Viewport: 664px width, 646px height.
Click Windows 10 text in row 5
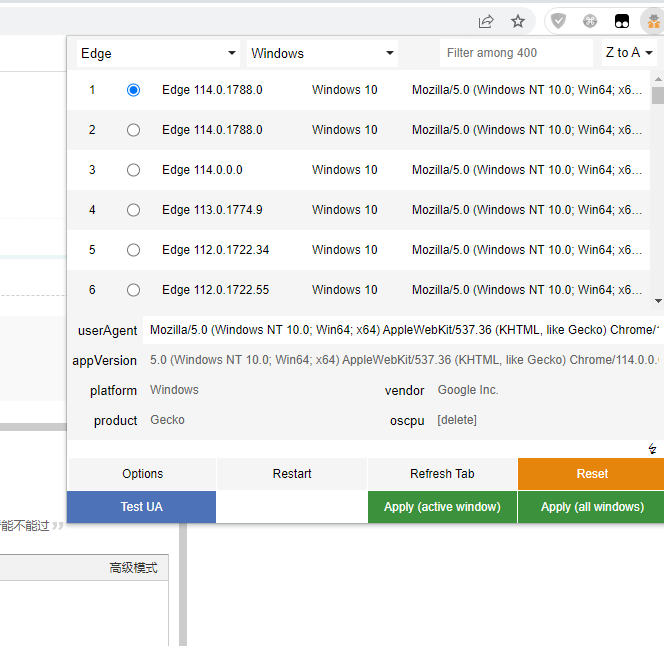[x=344, y=250]
